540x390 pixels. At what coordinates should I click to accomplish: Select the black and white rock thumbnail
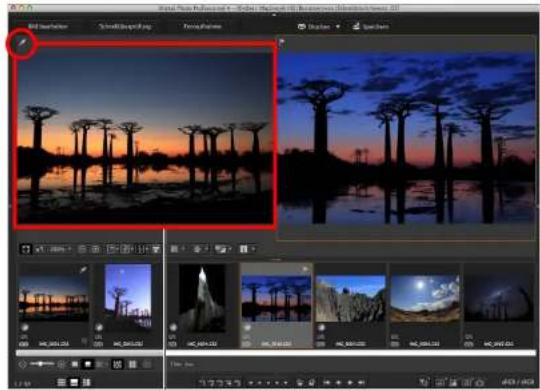coord(202,298)
